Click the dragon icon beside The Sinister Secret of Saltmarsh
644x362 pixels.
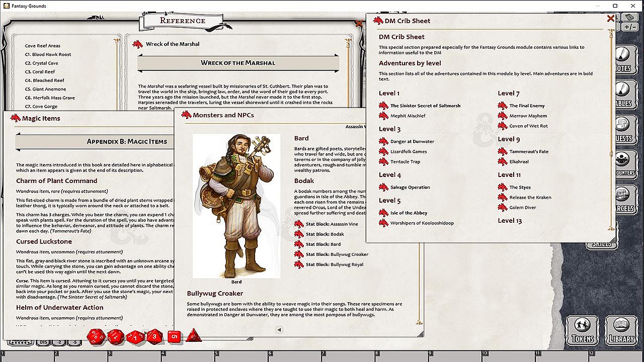coord(383,106)
